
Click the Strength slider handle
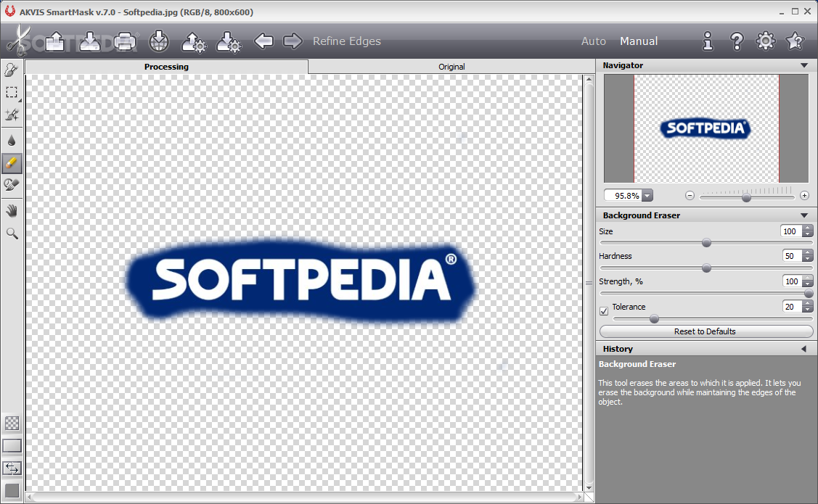(x=809, y=294)
